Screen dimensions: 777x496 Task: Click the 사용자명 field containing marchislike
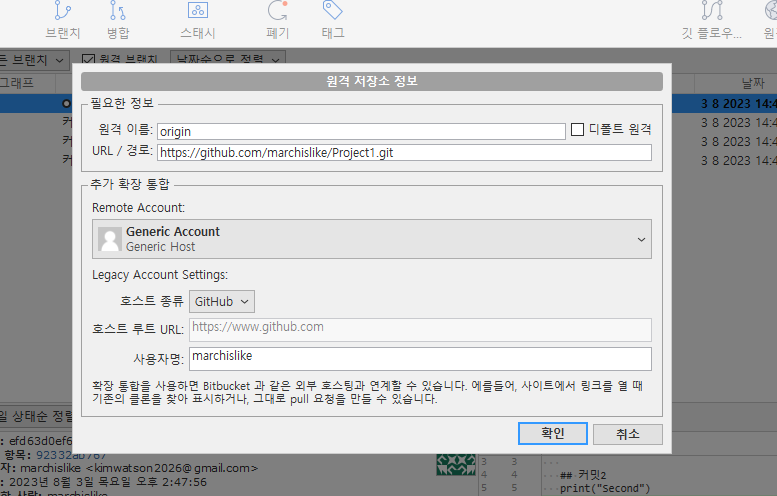420,359
